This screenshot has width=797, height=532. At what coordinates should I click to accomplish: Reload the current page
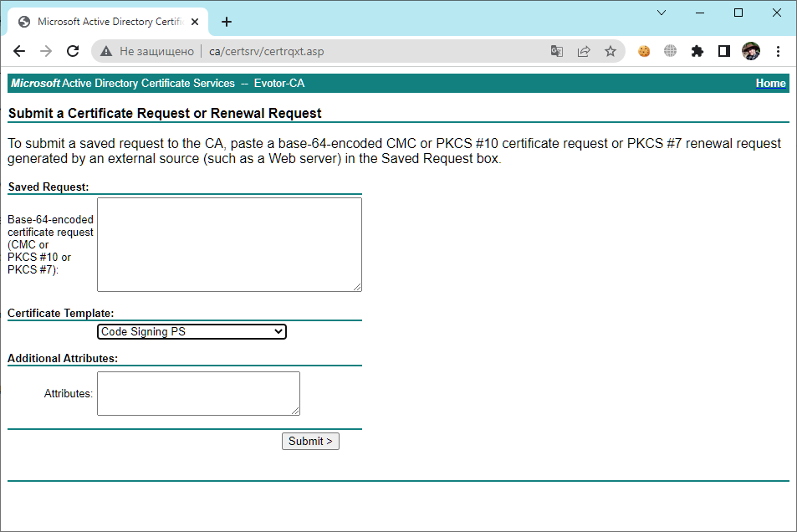click(73, 51)
